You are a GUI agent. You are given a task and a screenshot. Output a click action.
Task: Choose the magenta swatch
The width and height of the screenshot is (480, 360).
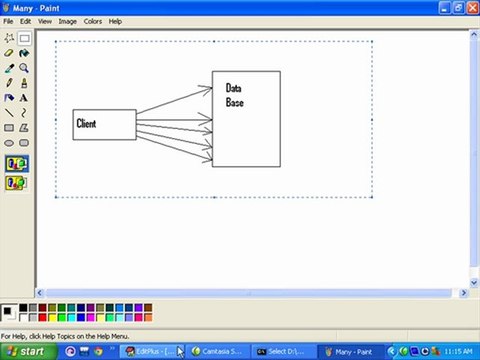(x=91, y=317)
